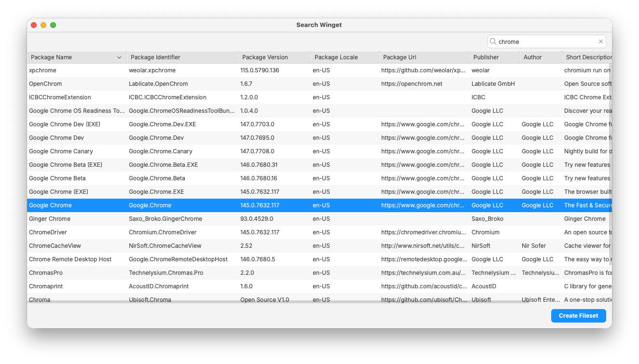Select the Ginger Chrome package name
This screenshot has height=364, width=639.
point(50,219)
